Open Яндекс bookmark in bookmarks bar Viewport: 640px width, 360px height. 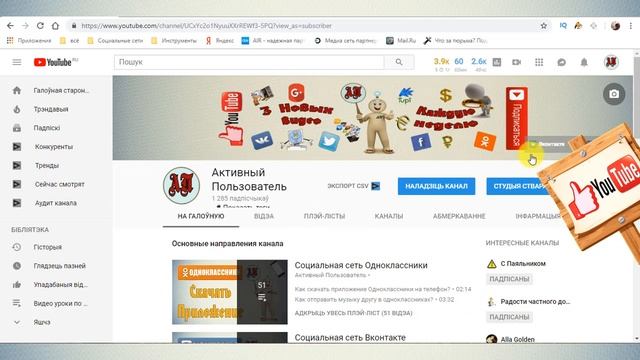click(220, 40)
